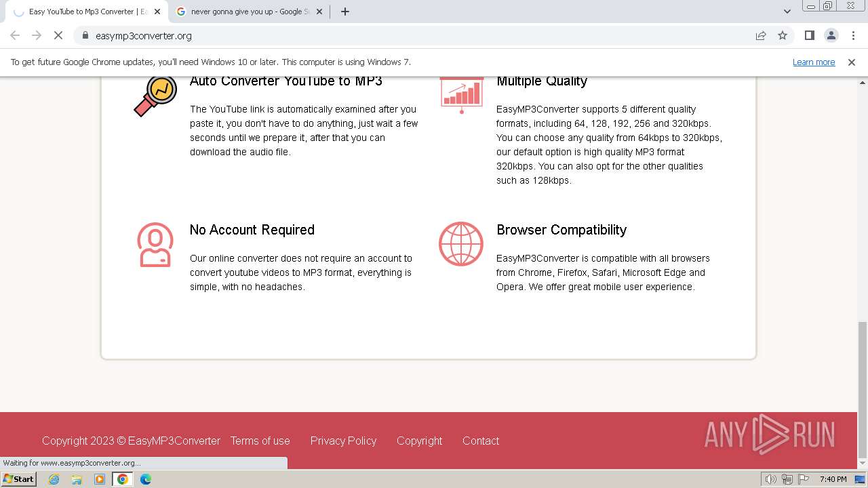Launch Microsoft Edge from the taskbar

click(x=146, y=479)
